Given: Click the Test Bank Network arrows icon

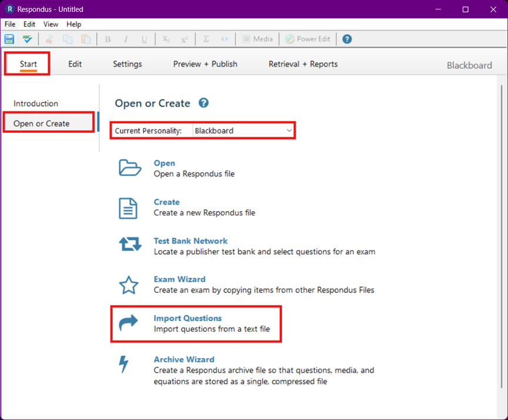Looking at the screenshot, I should (130, 244).
